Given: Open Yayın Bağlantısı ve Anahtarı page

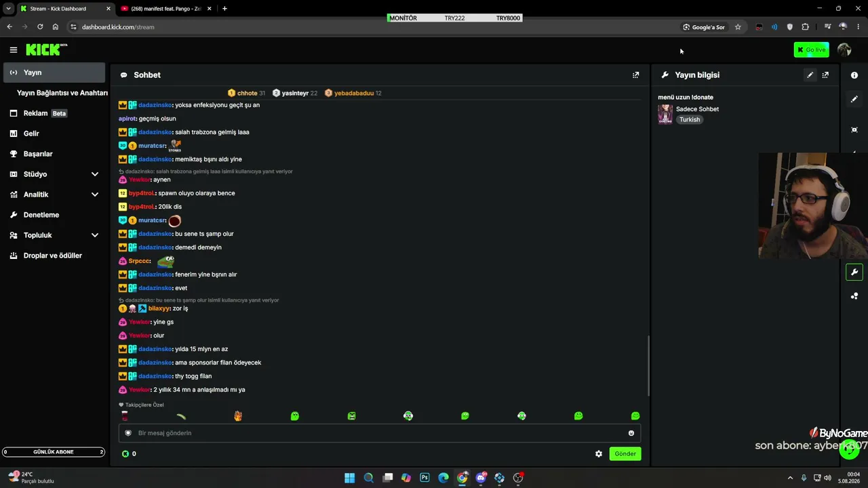Looking at the screenshot, I should 62,93.
